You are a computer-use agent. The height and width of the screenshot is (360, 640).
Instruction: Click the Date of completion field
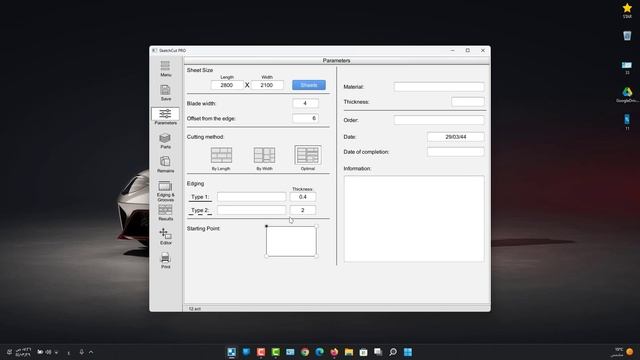tap(456, 152)
